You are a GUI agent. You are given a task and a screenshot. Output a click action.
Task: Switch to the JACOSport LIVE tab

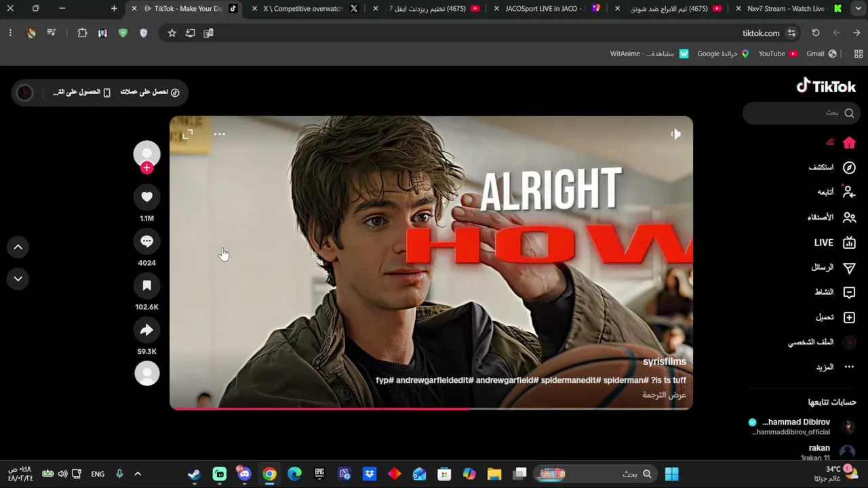point(549,9)
